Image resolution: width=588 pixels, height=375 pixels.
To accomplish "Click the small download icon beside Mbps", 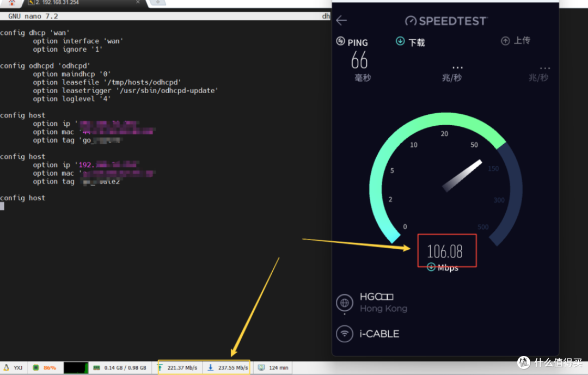I will pyautogui.click(x=431, y=267).
